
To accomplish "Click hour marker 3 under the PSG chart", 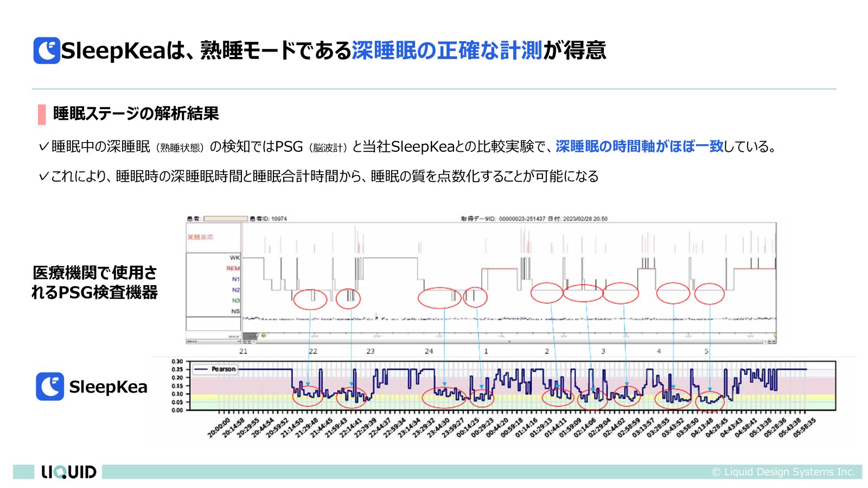I will pos(603,351).
